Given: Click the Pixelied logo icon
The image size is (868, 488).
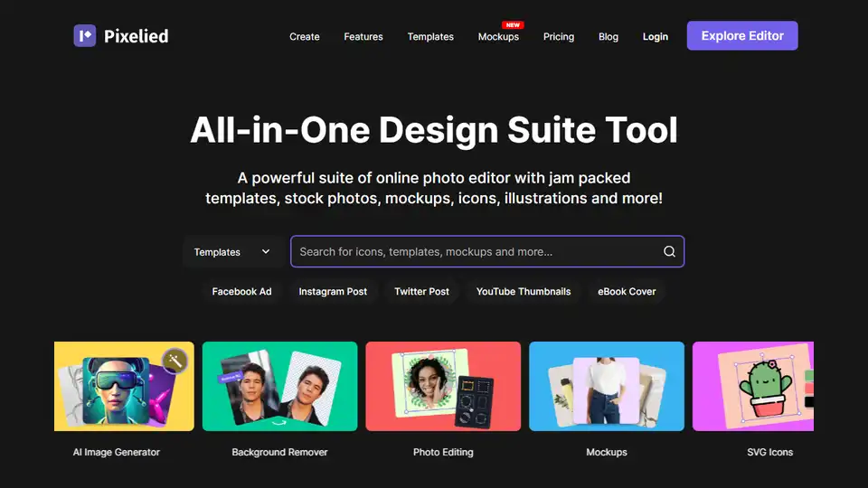Looking at the screenshot, I should [84, 36].
